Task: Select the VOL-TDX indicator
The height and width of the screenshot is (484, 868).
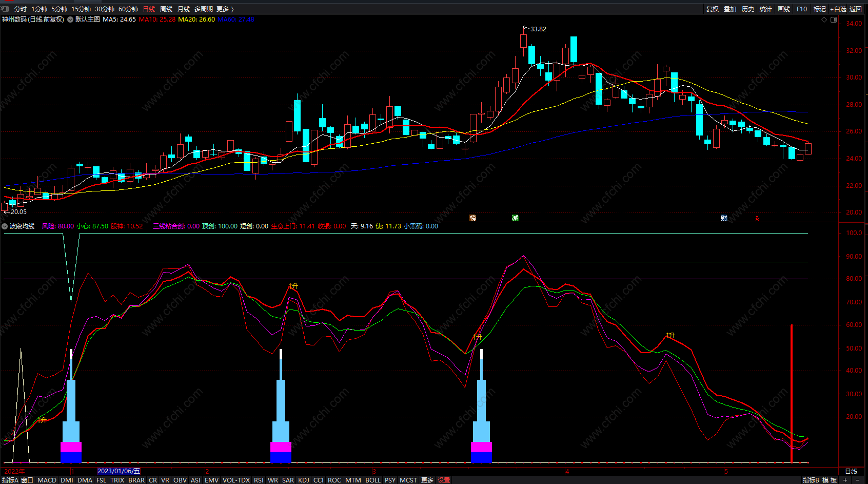Action: coord(236,480)
